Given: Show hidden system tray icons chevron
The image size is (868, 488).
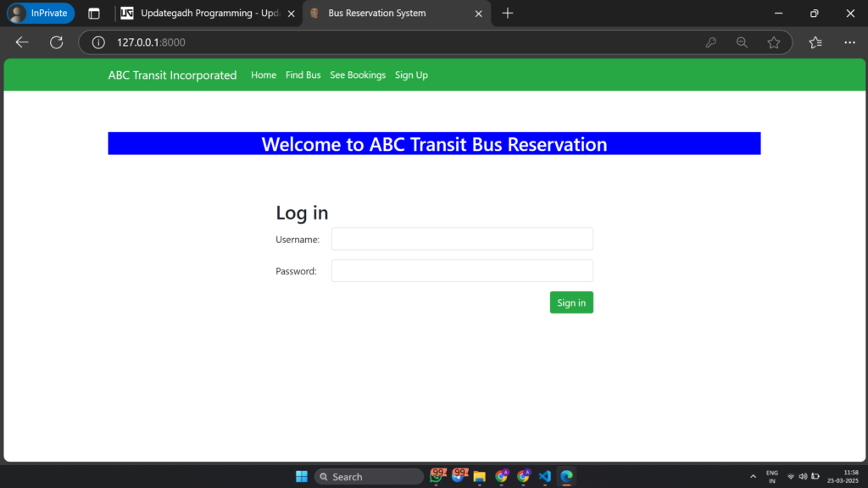Looking at the screenshot, I should (753, 476).
